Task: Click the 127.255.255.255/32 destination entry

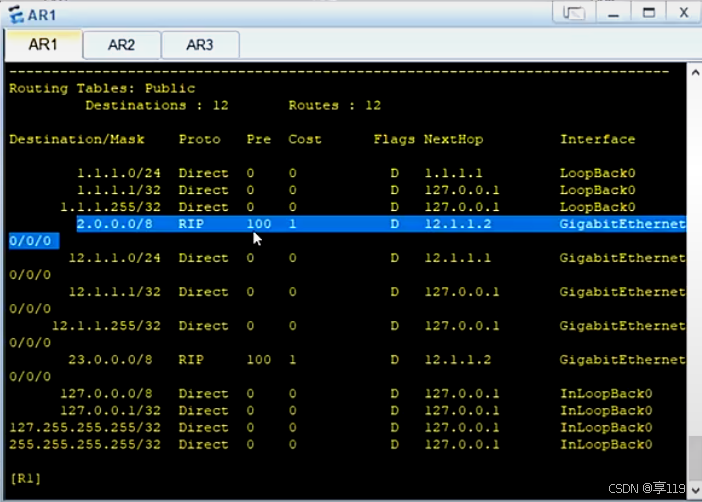Action: click(85, 428)
